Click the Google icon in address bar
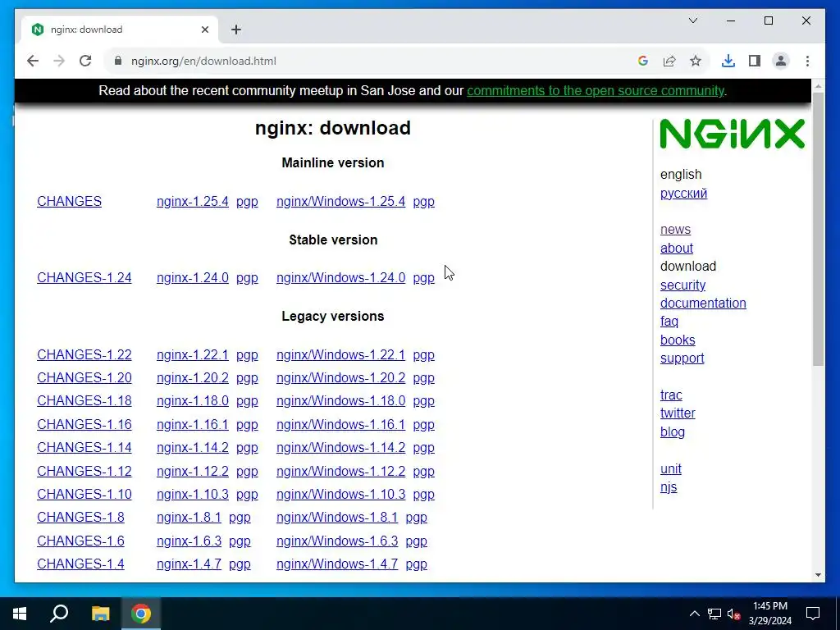840x630 pixels. pyautogui.click(x=643, y=61)
